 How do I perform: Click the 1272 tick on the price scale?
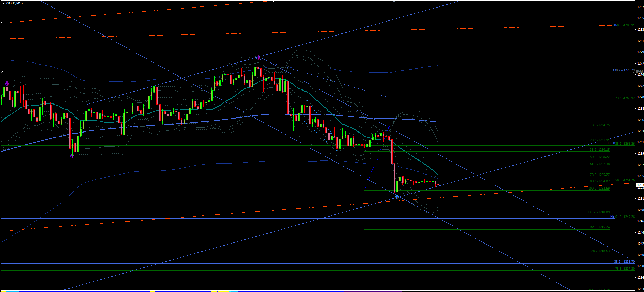(x=640, y=86)
